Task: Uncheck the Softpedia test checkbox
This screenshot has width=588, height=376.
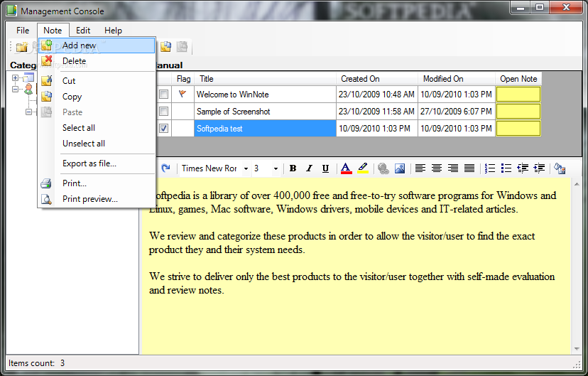Action: tap(163, 129)
